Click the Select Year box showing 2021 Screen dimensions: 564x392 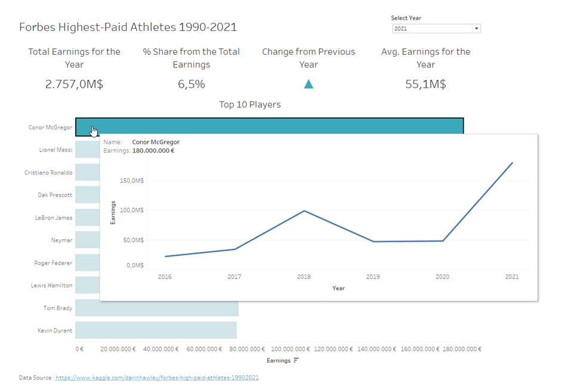tap(432, 28)
